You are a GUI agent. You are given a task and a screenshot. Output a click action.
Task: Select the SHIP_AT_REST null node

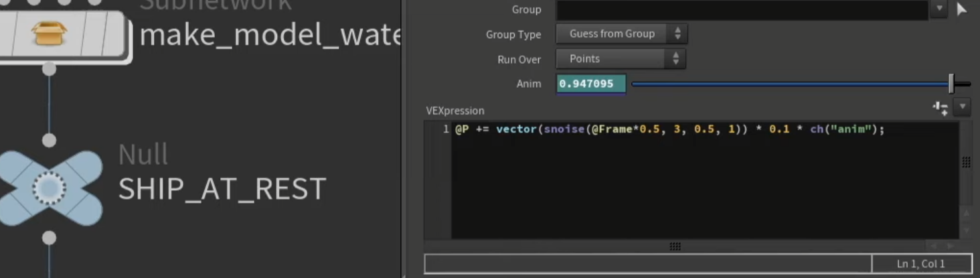click(50, 188)
